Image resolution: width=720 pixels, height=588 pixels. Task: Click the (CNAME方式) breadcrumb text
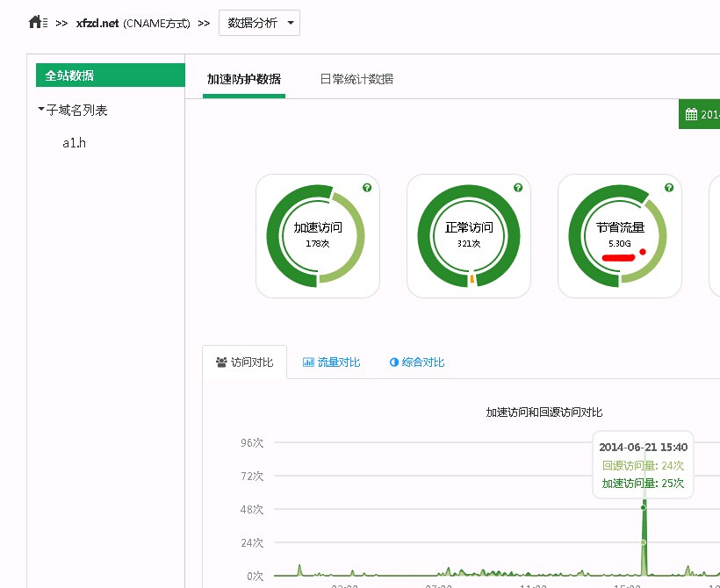click(156, 23)
